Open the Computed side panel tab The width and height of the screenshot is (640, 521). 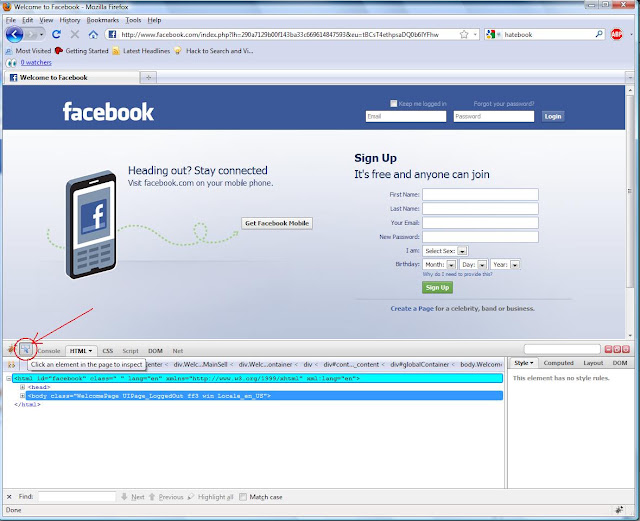click(x=558, y=363)
